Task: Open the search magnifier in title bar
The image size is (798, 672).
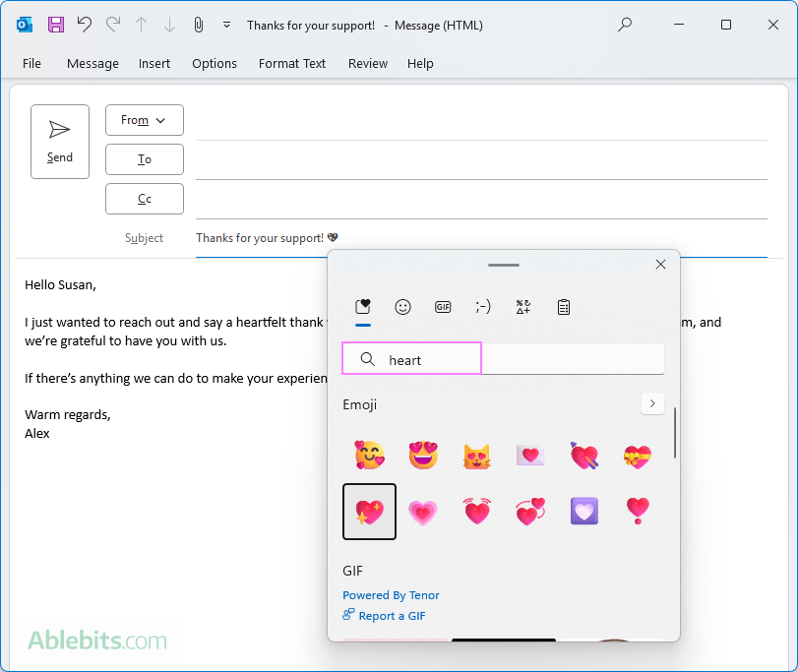Action: [x=625, y=25]
